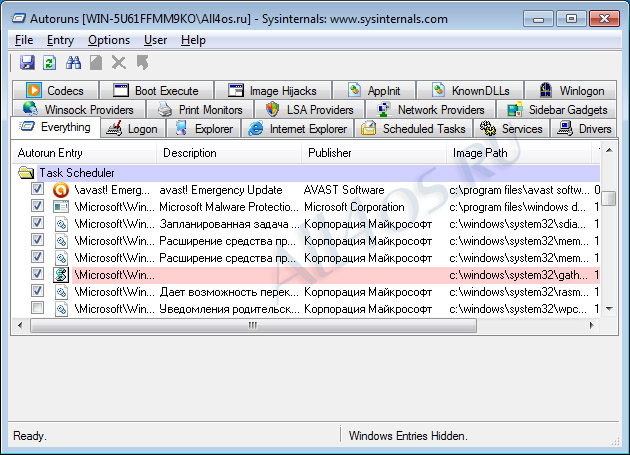Open the File menu
Screen dimensions: 630x455
tap(24, 40)
